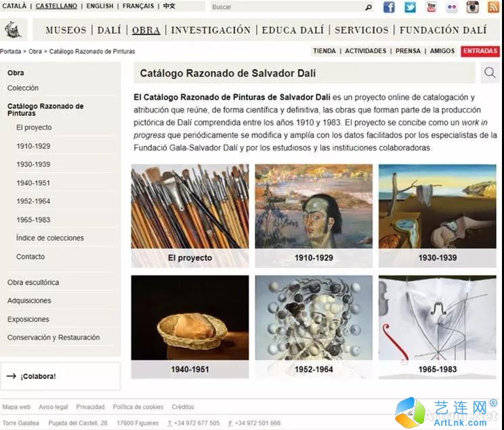
Task: Open the RSS feed icon
Action: coord(493,7)
